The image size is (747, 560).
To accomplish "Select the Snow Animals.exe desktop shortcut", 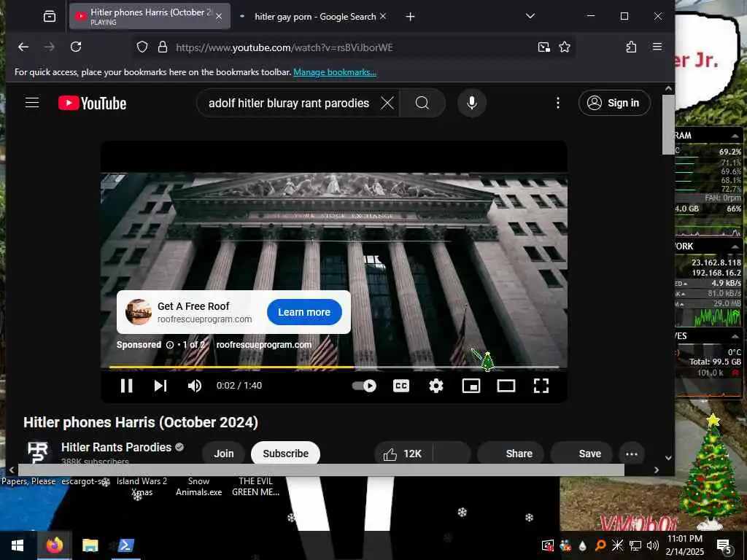I will tap(198, 486).
